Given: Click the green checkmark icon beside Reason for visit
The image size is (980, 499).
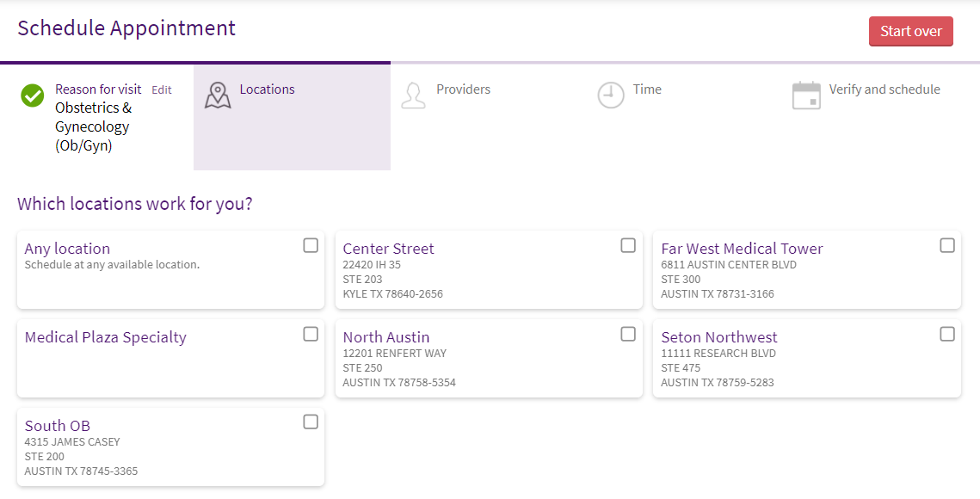Looking at the screenshot, I should point(33,95).
